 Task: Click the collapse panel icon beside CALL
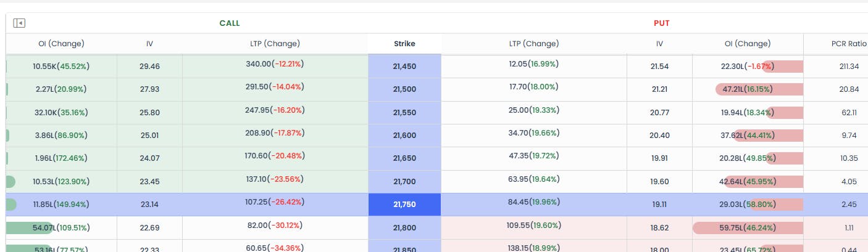(x=19, y=23)
